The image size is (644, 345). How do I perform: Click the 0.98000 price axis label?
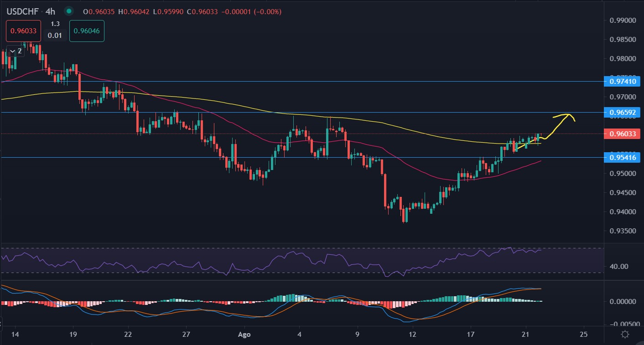tap(623, 58)
